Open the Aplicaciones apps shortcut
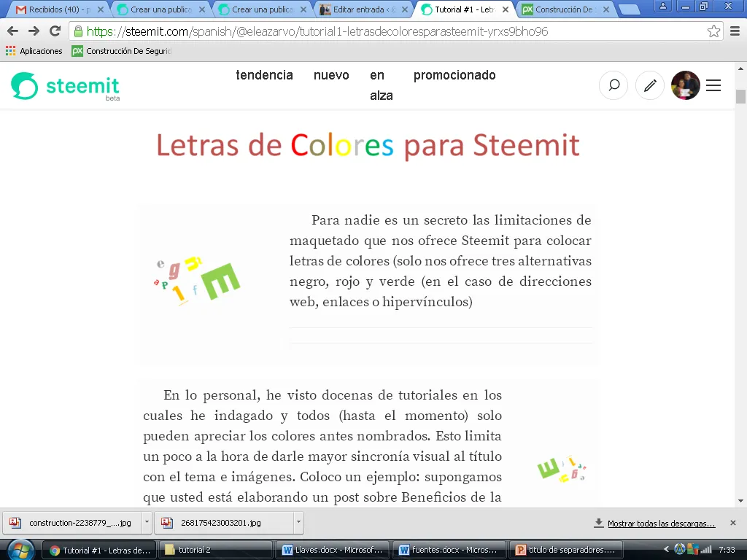This screenshot has height=560, width=747. [x=34, y=51]
